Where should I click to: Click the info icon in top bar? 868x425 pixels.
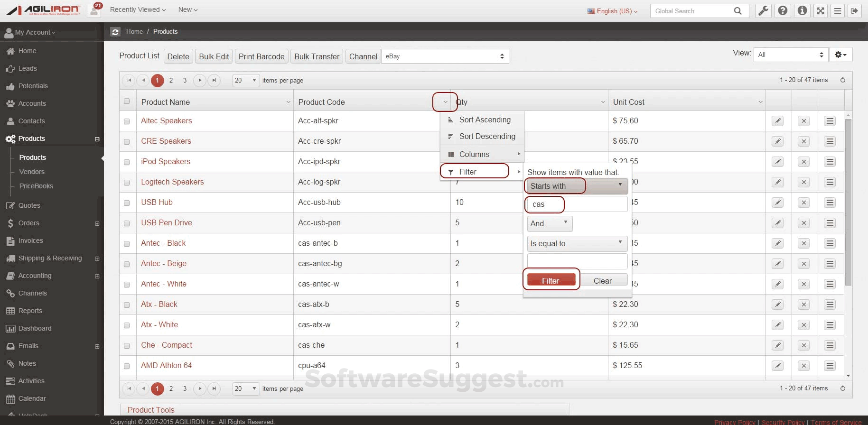pyautogui.click(x=802, y=11)
